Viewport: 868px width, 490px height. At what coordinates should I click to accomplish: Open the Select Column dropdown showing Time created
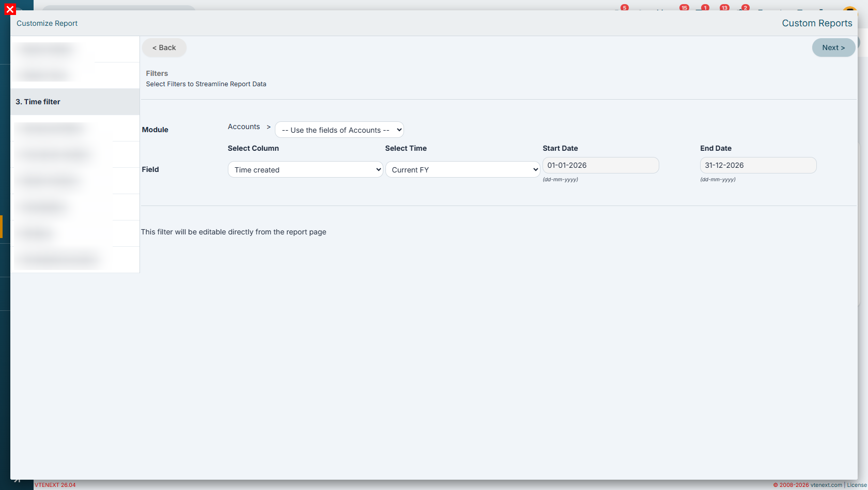(x=305, y=169)
